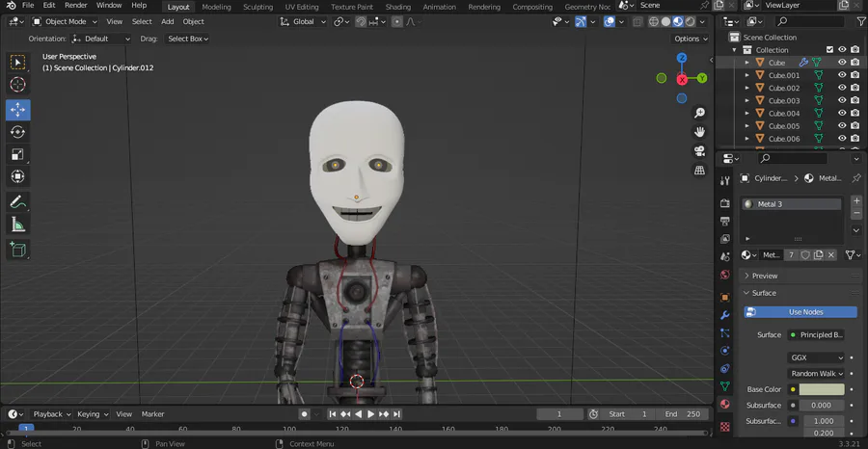Open Orientation Default dropdown
868x449 pixels.
tap(101, 39)
